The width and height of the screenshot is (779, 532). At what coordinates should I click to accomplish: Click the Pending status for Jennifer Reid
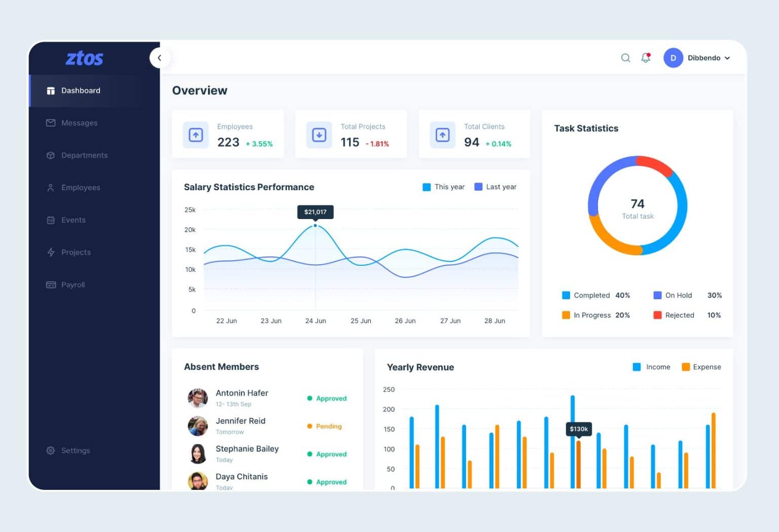[x=325, y=426]
